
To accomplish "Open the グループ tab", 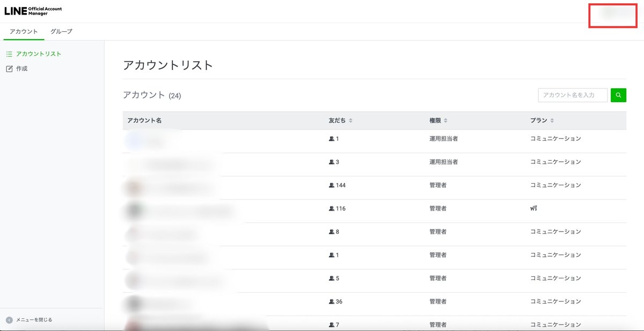I will click(x=61, y=32).
